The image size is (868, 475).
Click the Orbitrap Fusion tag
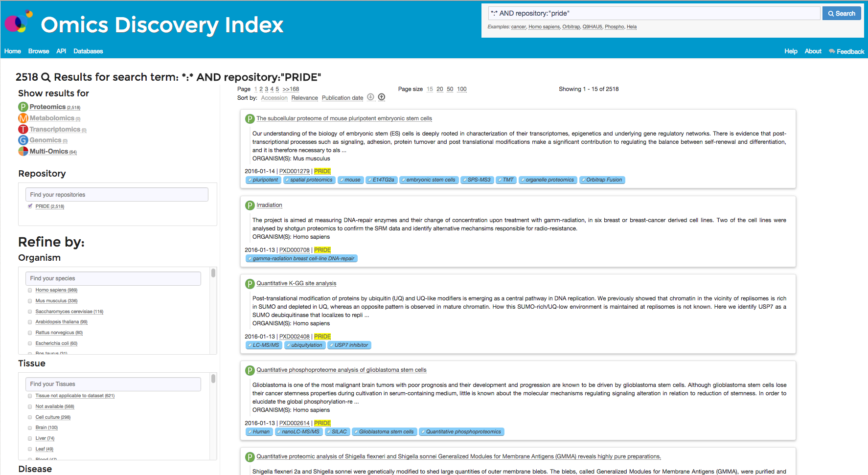tap(602, 180)
